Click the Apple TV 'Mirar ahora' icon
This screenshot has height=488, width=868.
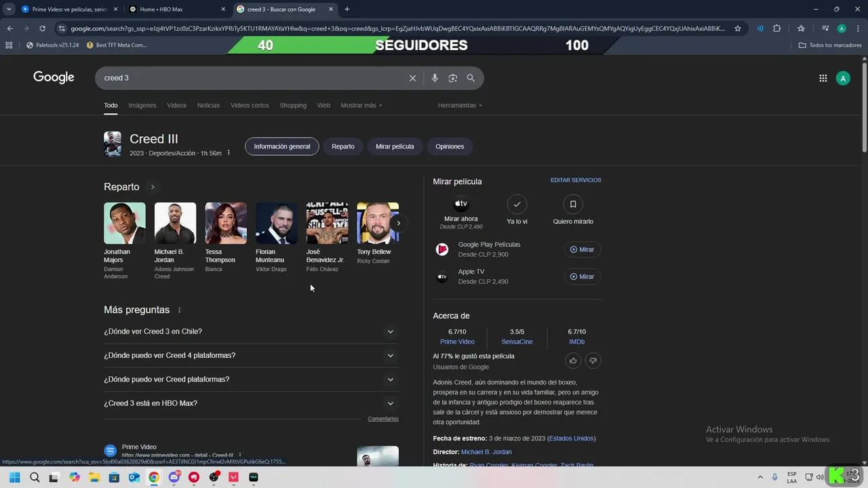tap(461, 203)
